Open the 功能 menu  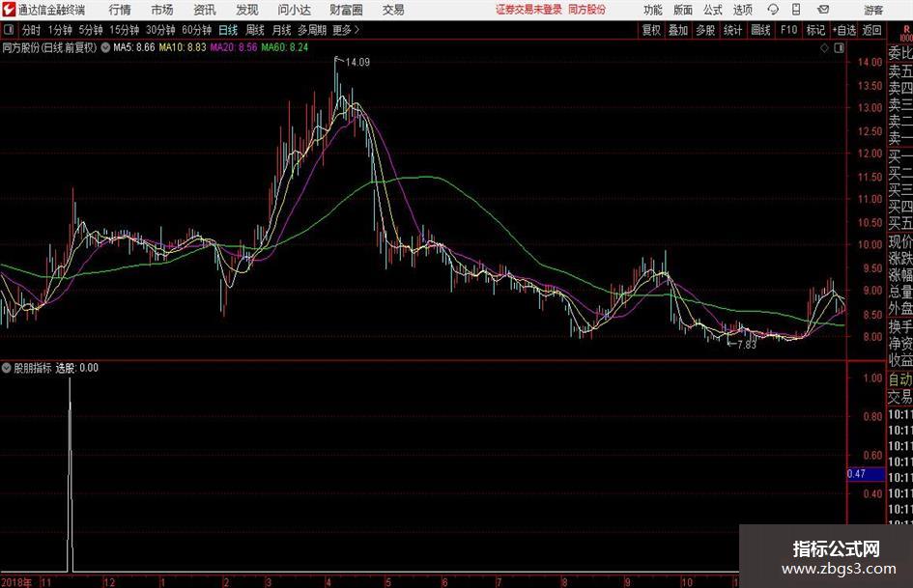(653, 10)
